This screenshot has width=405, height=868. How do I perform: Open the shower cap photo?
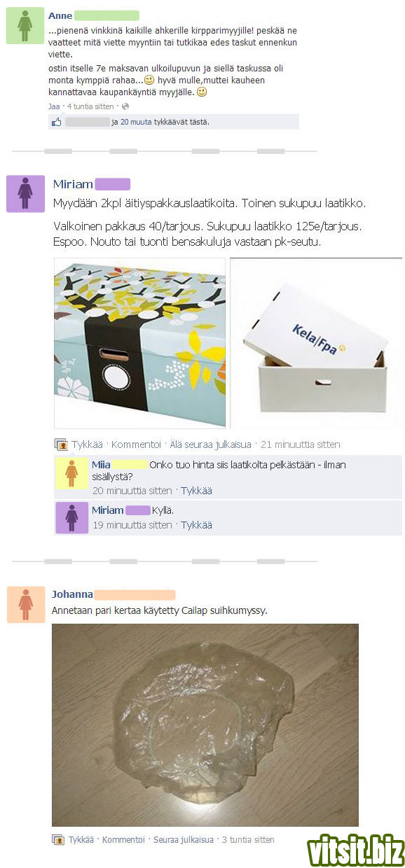coord(205,725)
